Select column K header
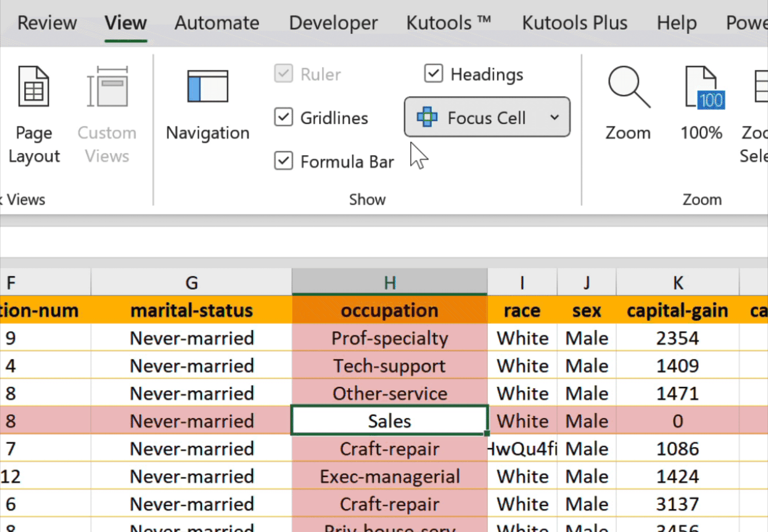768x532 pixels. pos(678,283)
